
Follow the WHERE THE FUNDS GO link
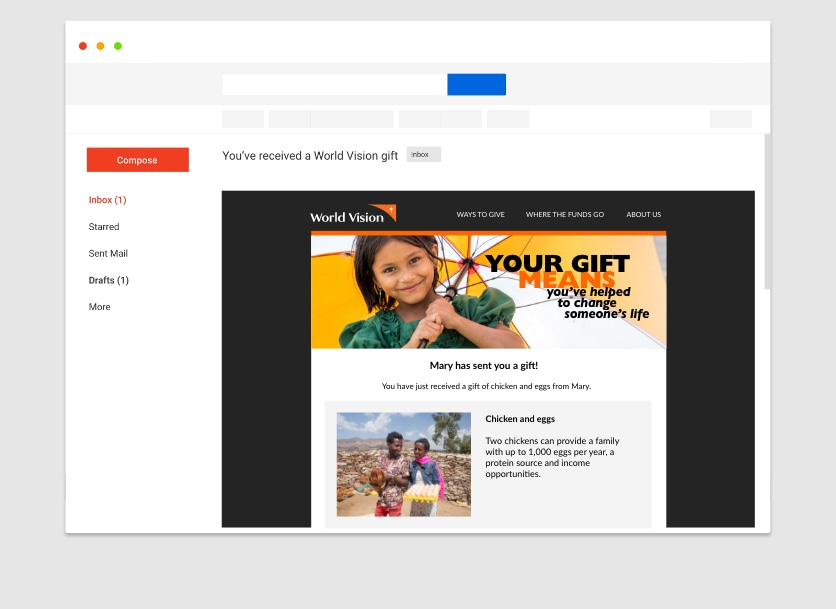point(565,214)
